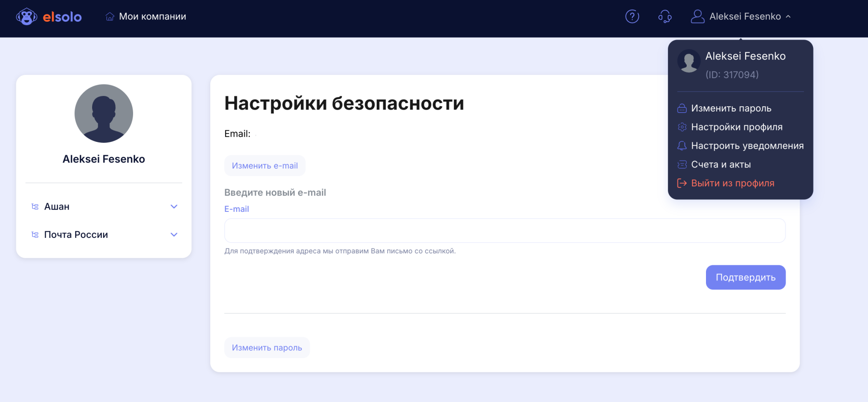Focus the new E-mail input field
This screenshot has width=868, height=402.
click(504, 231)
